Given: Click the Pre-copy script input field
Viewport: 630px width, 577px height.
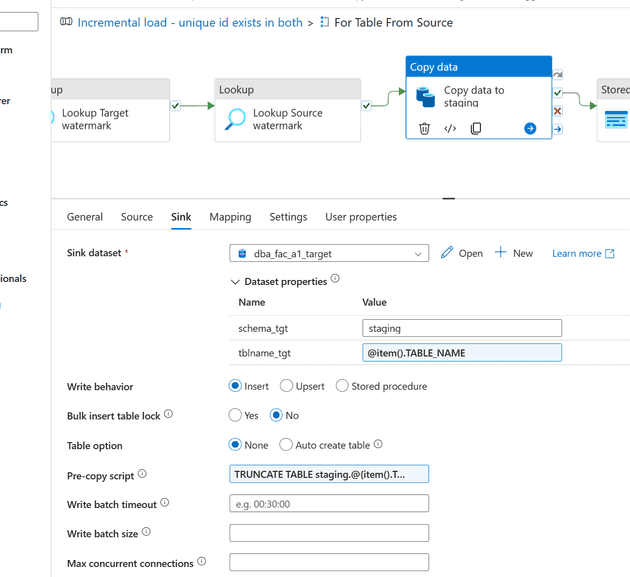Looking at the screenshot, I should [329, 474].
